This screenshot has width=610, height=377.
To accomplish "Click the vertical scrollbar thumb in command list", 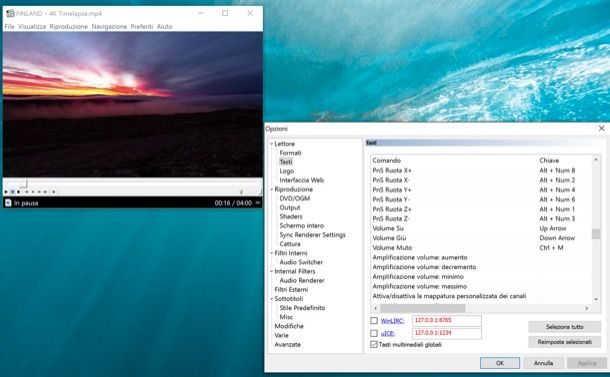I will coord(596,234).
